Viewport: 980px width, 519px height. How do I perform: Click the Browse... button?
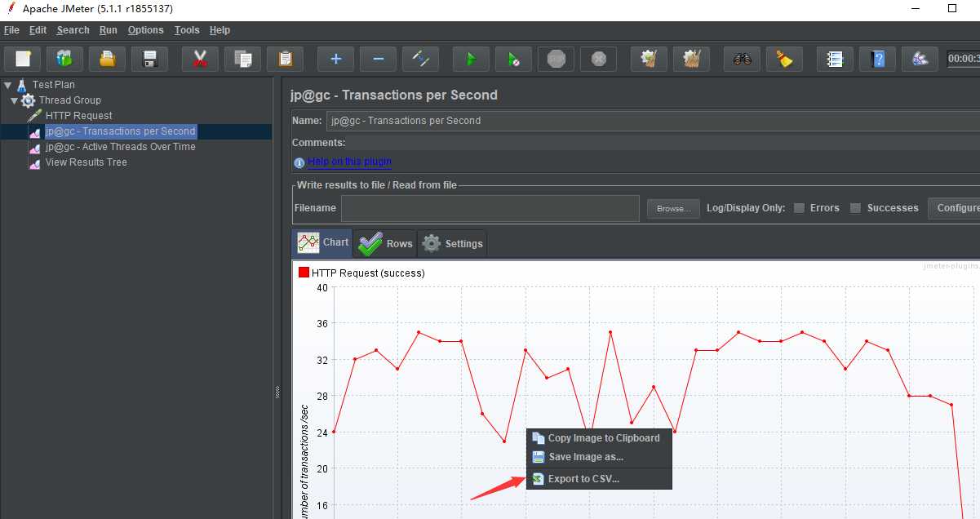click(673, 208)
